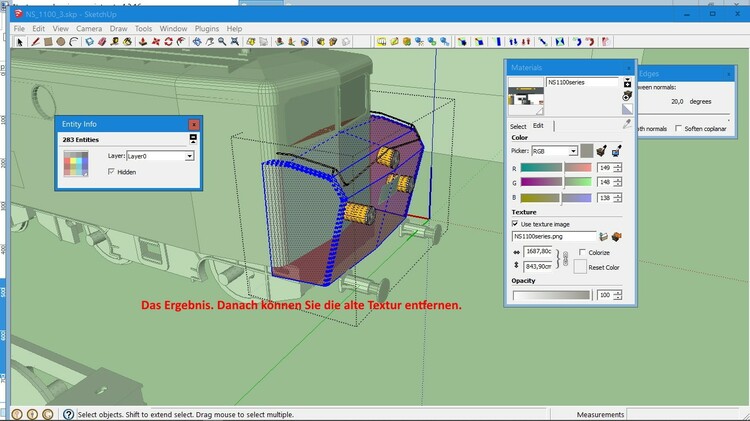750x421 pixels.
Task: Open the Layer dropdown in Entity Info
Action: pyautogui.click(x=189, y=156)
